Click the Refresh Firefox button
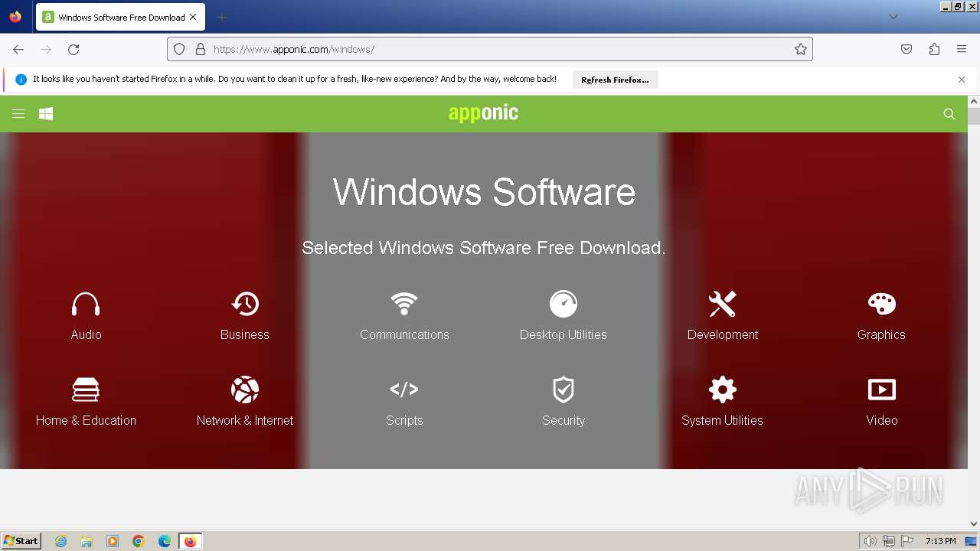 click(x=615, y=80)
